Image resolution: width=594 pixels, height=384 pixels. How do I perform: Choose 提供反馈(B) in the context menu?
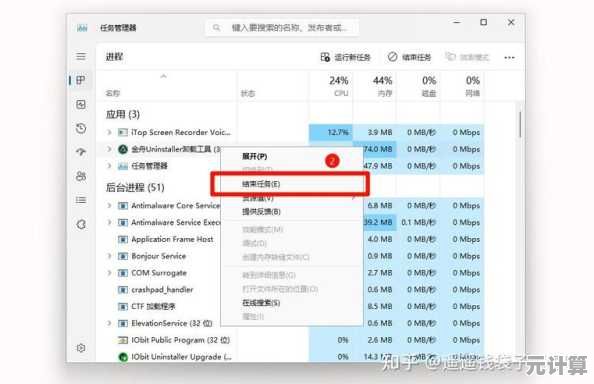coord(261,211)
